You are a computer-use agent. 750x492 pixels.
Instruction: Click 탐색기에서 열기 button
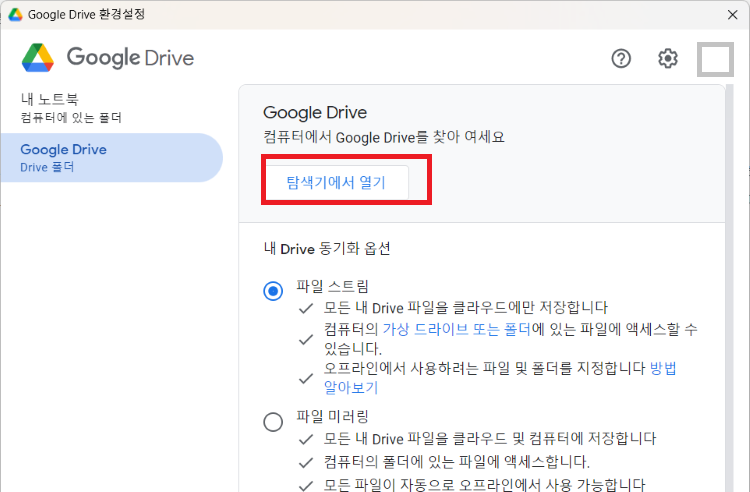click(337, 182)
